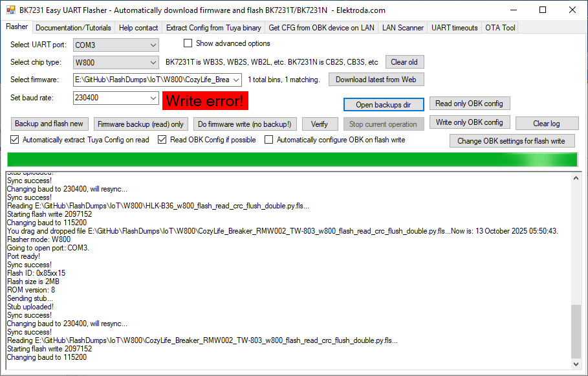Click the log scrollbar up arrow
588x376 pixels.
point(576,178)
